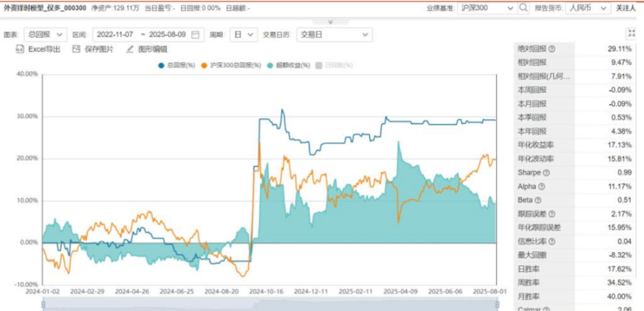
Task: Click the magnifier search icon beside 沪深300
Action: [x=523, y=8]
